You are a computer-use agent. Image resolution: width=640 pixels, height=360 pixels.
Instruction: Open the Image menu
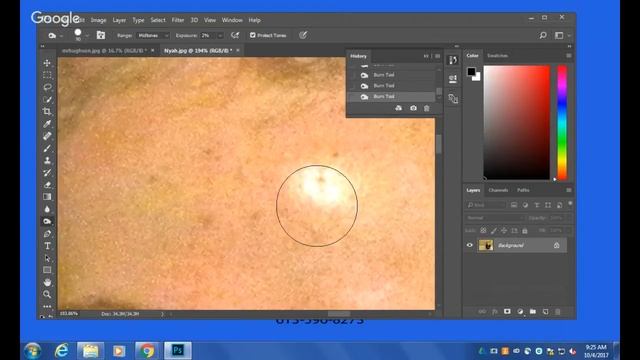[98, 20]
